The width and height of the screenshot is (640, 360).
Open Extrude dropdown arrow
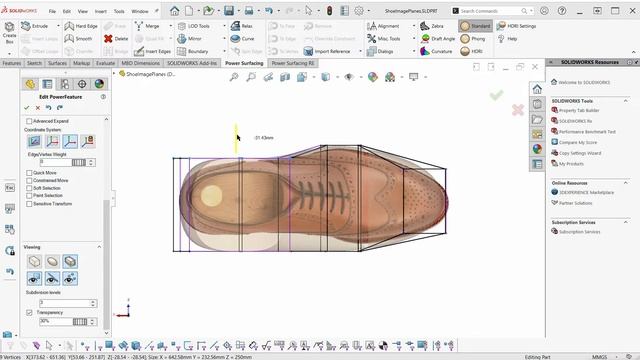(58, 26)
